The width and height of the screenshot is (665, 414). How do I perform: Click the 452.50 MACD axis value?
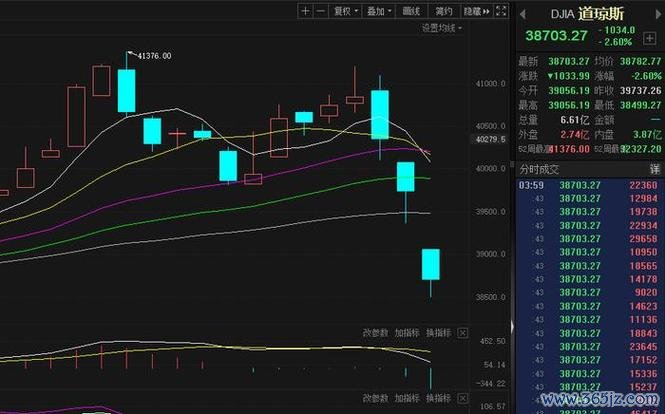pos(492,341)
